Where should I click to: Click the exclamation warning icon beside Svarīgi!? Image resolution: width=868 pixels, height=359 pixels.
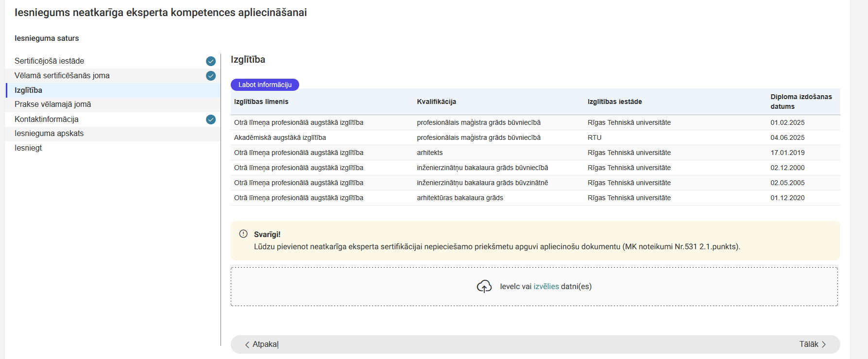point(243,234)
